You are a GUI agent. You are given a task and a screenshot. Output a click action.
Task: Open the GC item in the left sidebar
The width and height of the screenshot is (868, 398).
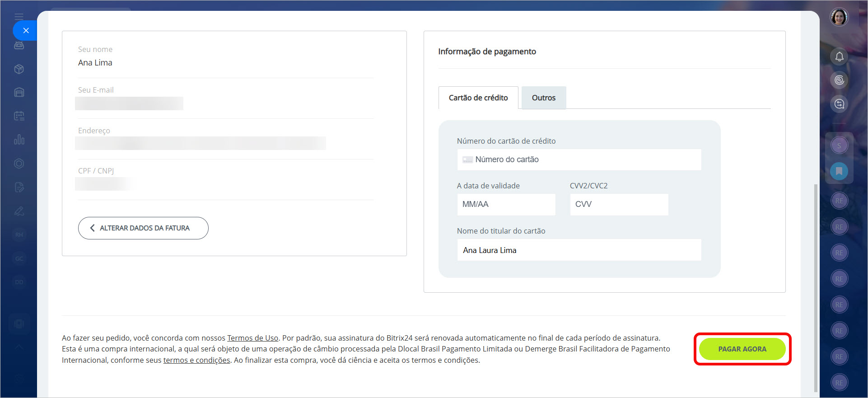pyautogui.click(x=19, y=258)
